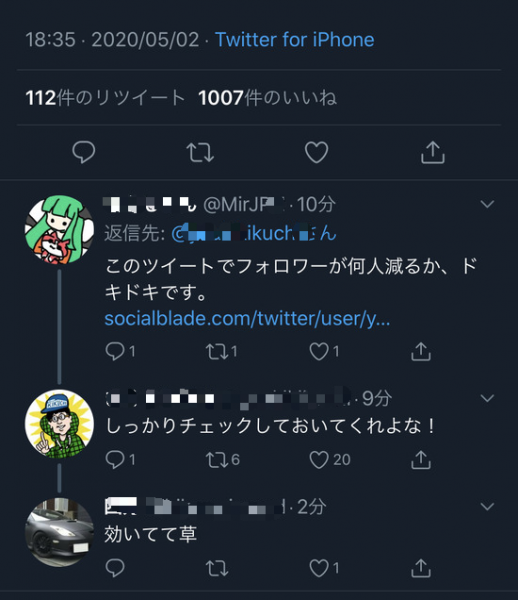518x600 pixels.
Task: Expand chevron options on the 2分 tweet
Action: pyautogui.click(x=487, y=507)
